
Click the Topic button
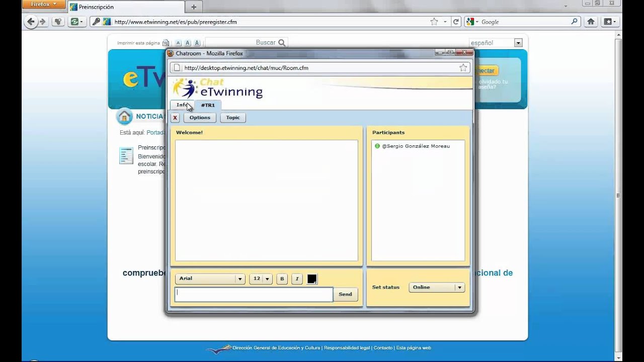tap(233, 118)
